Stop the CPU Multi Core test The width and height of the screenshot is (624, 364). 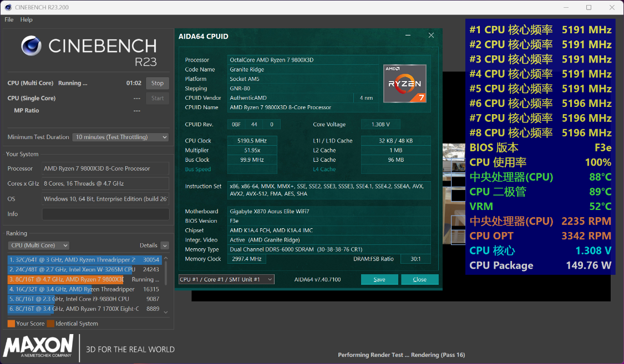(157, 83)
